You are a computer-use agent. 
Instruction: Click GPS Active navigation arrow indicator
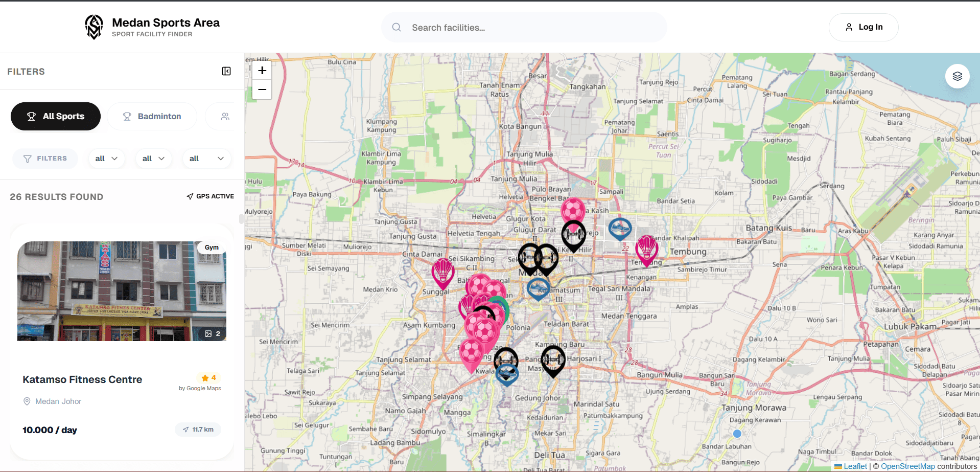(x=190, y=196)
